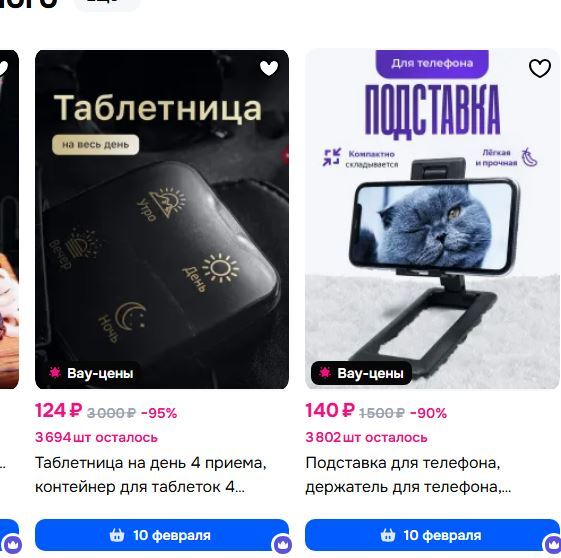
Task: Add Таблетница to cart, delivery 10 февраля
Action: [x=162, y=535]
